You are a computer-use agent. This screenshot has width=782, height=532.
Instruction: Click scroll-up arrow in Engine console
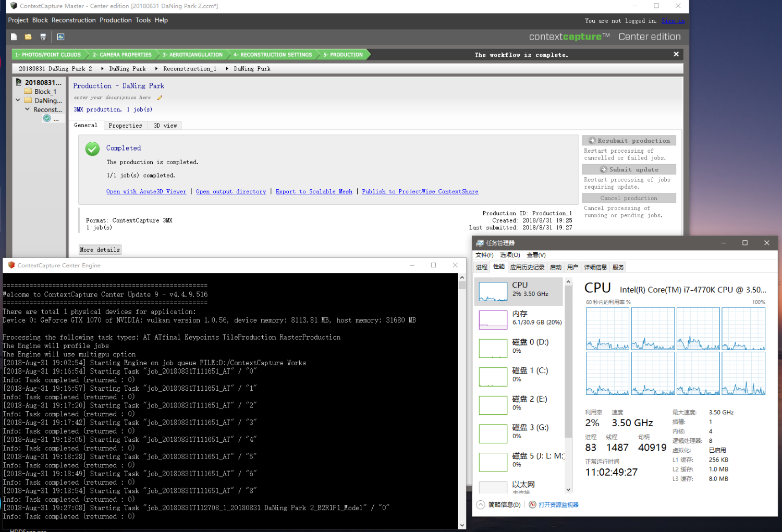click(462, 278)
